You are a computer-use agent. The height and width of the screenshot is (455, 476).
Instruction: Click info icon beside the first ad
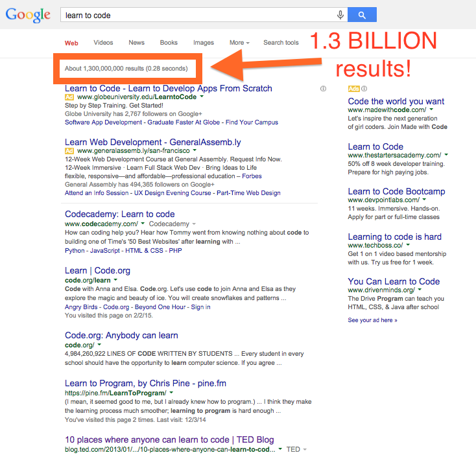(x=323, y=89)
